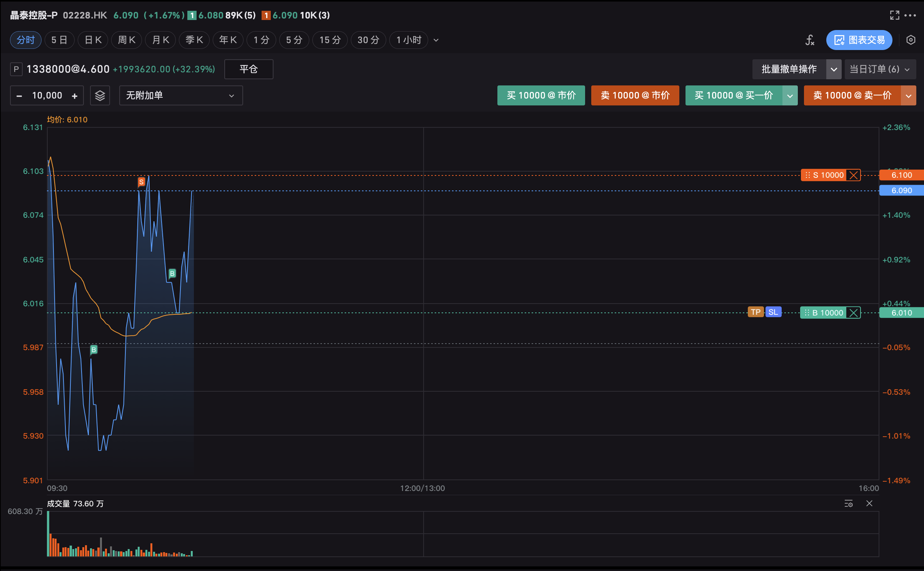Cancel the B 10000 buy order
This screenshot has width=924, height=571.
tap(854, 313)
